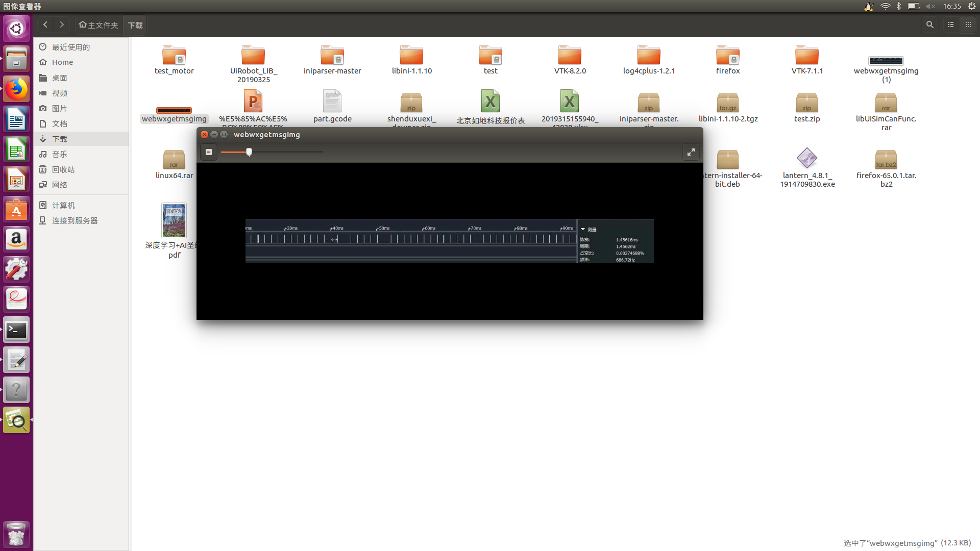This screenshot has width=980, height=551.
Task: Open the system power menu
Action: (x=971, y=6)
